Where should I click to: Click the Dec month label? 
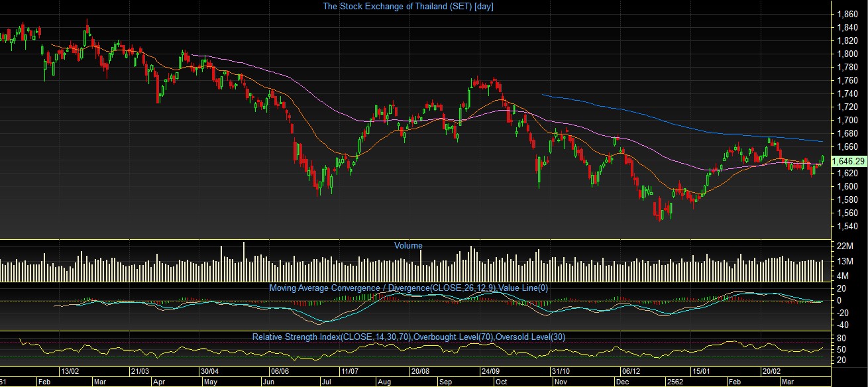pyautogui.click(x=622, y=382)
